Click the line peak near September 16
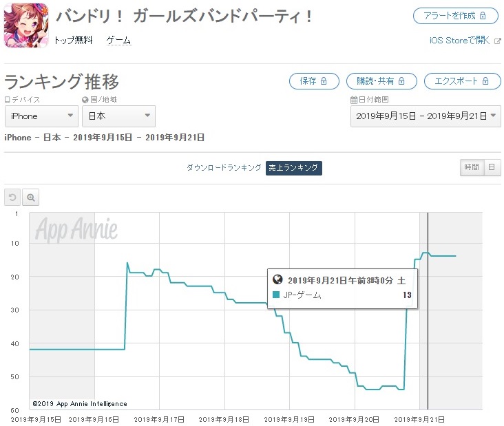 coord(127,263)
